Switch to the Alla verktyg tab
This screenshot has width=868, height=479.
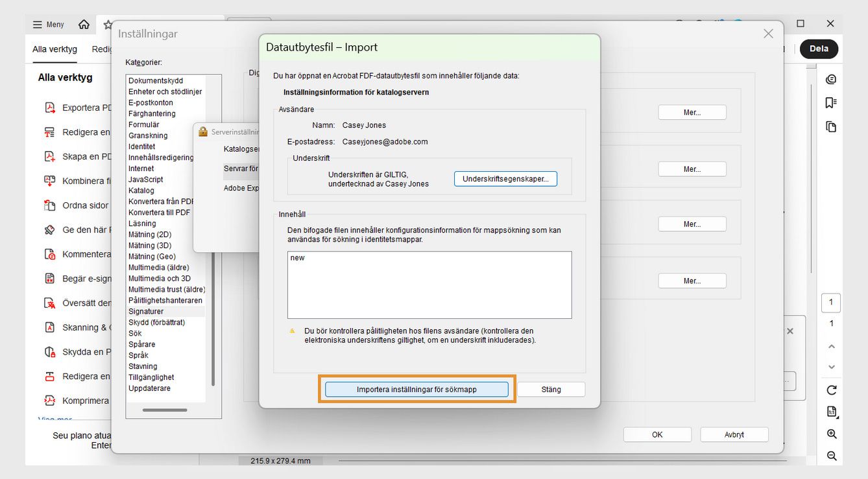tap(54, 49)
